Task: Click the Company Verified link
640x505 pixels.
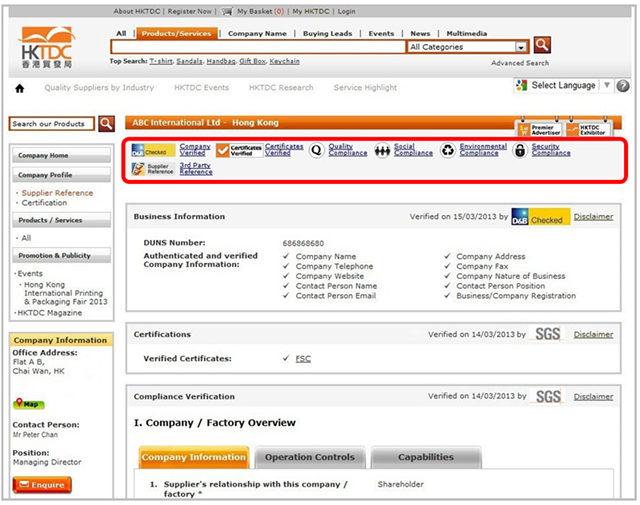Action: (x=195, y=150)
